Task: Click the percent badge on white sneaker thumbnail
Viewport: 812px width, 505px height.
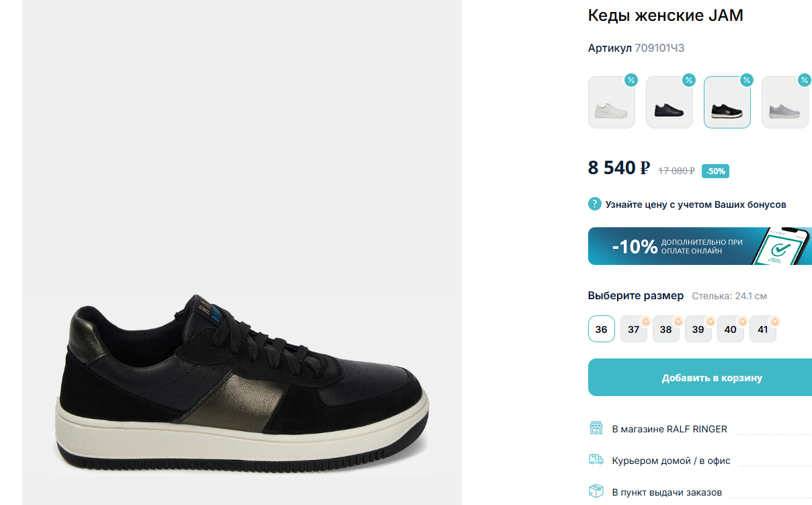Action: point(631,80)
